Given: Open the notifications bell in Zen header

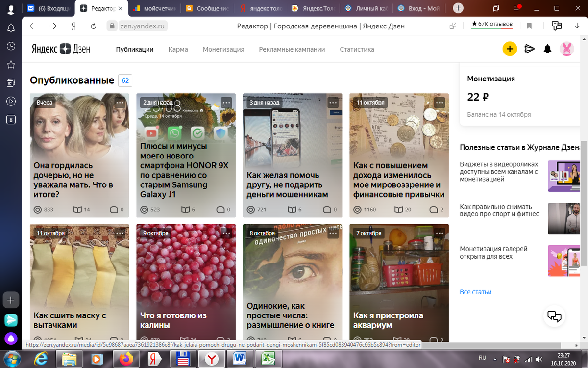Looking at the screenshot, I should pos(548,49).
